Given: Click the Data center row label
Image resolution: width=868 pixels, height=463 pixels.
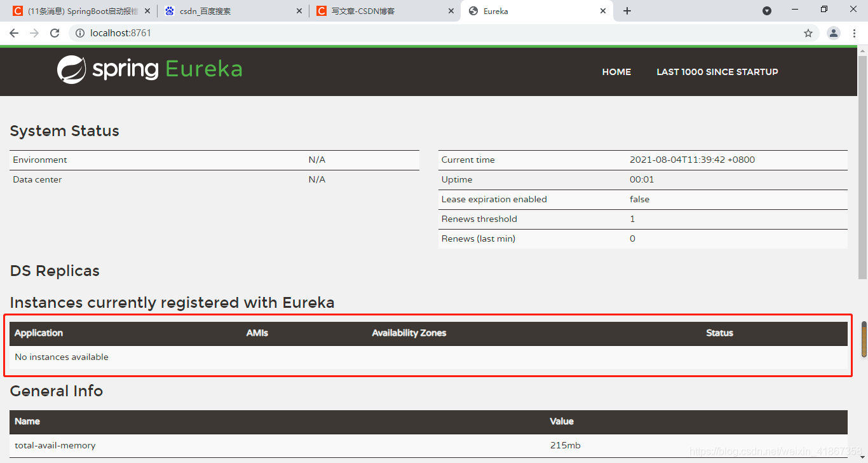Looking at the screenshot, I should click(37, 179).
